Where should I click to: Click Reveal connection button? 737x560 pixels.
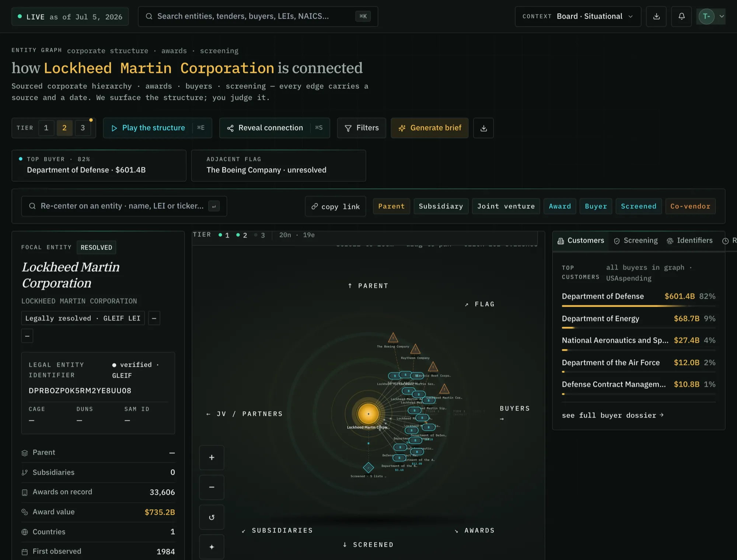coord(275,128)
